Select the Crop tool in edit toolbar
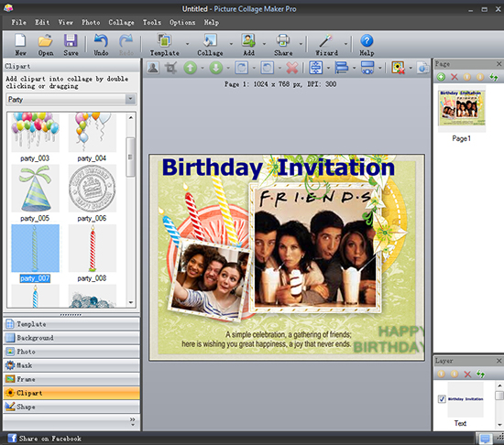Screen dimensions: 504x445 point(170,68)
